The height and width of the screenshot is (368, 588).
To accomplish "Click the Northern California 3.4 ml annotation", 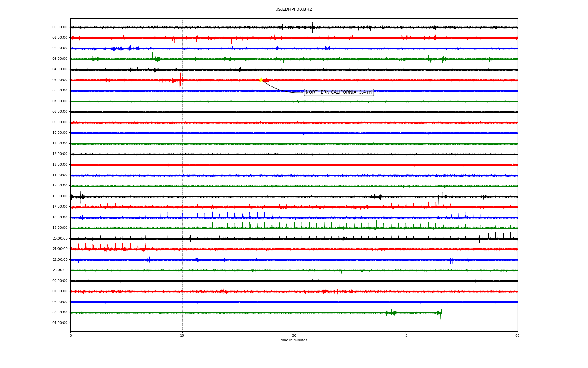I will point(339,92).
